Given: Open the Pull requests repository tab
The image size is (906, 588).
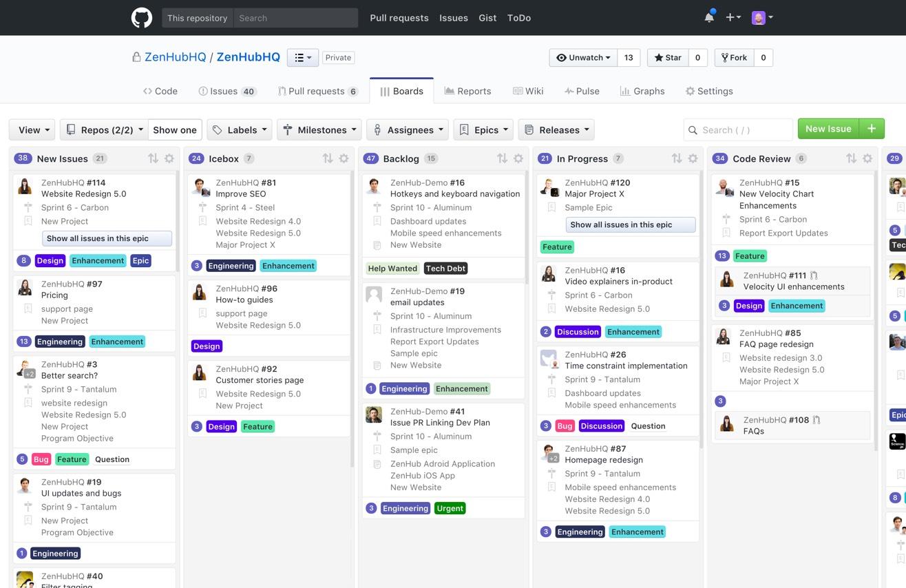Looking at the screenshot, I should pyautogui.click(x=317, y=91).
